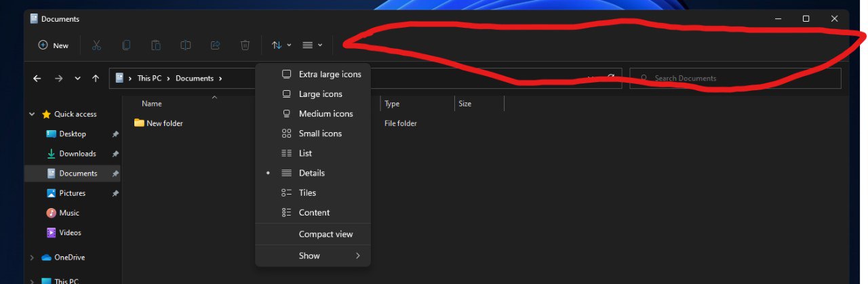The image size is (868, 284).
Task: Click the File folder type cell
Action: point(401,123)
